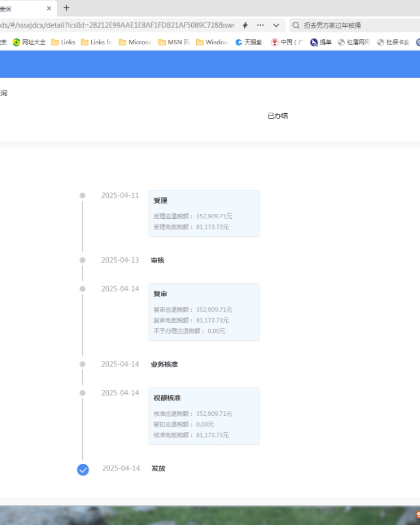Click the timeline dot beside 受理

[x=83, y=195]
